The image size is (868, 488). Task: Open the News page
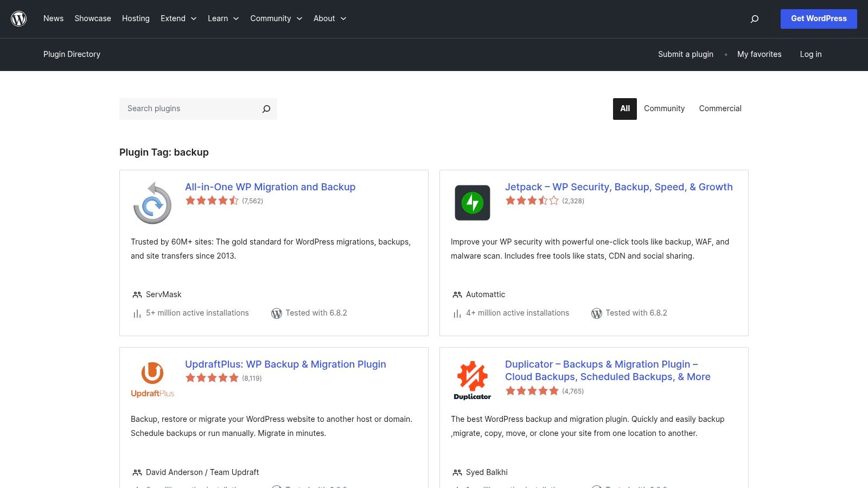pos(53,18)
